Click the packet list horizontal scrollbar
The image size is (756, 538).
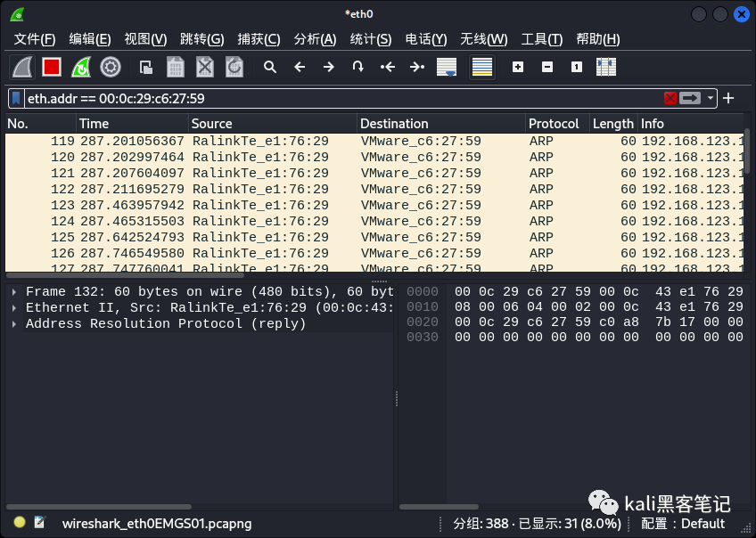pyautogui.click(x=125, y=275)
